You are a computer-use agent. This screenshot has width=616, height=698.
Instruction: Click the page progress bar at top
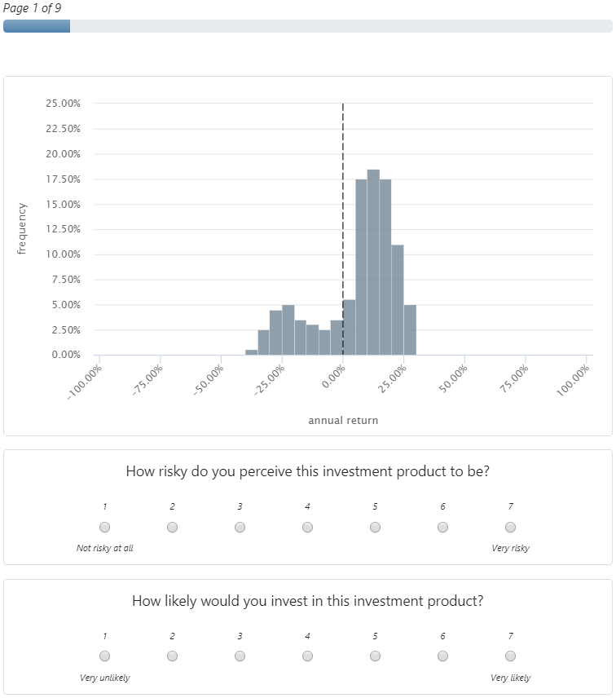coord(308,26)
